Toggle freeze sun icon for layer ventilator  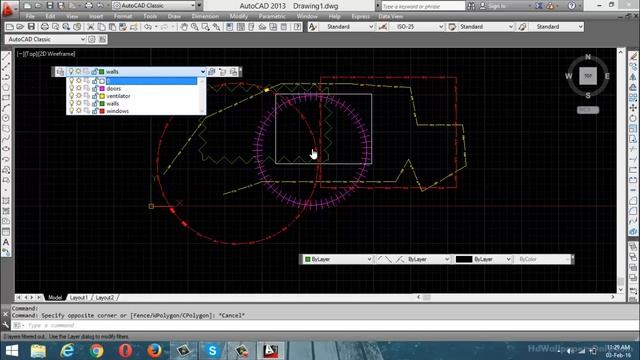(79, 96)
